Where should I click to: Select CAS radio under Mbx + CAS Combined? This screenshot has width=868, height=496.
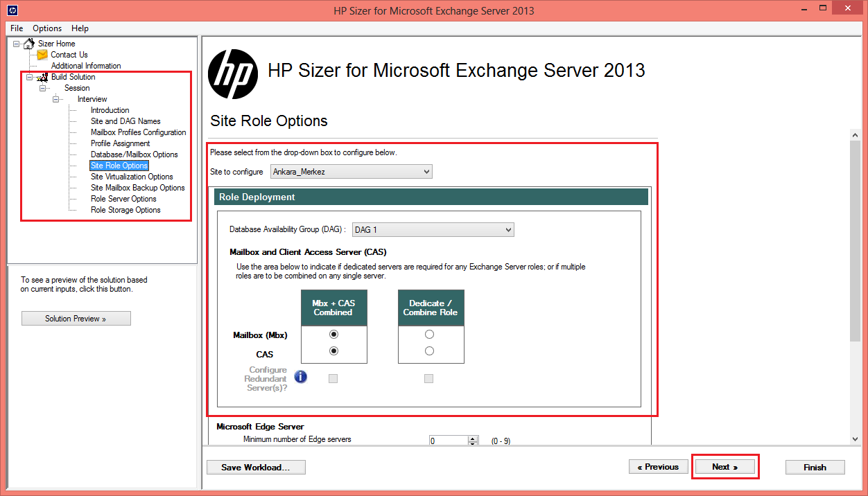coord(333,351)
